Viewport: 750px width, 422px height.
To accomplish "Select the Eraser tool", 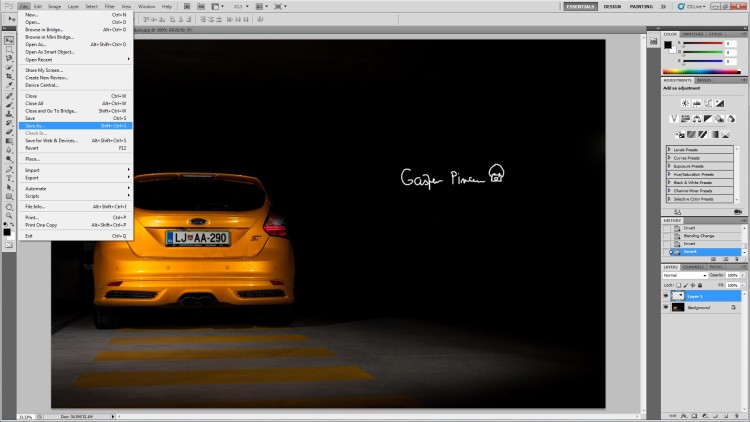I will coord(9,132).
